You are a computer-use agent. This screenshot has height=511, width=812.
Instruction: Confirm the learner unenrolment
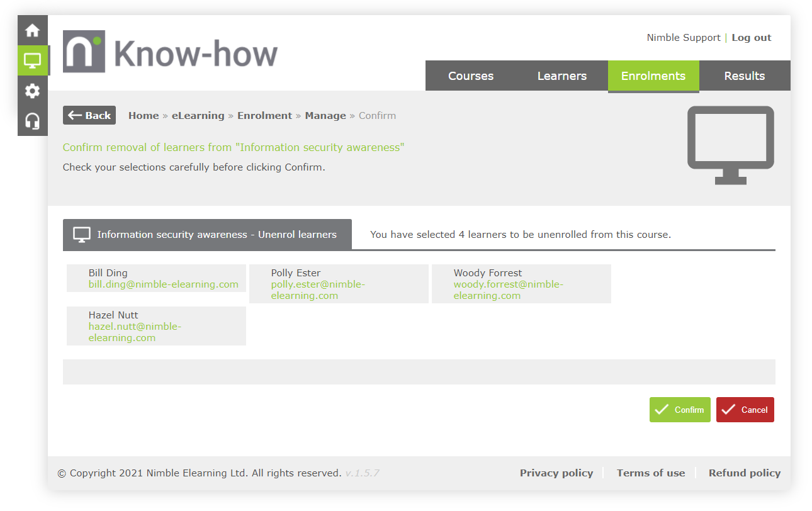[680, 410]
